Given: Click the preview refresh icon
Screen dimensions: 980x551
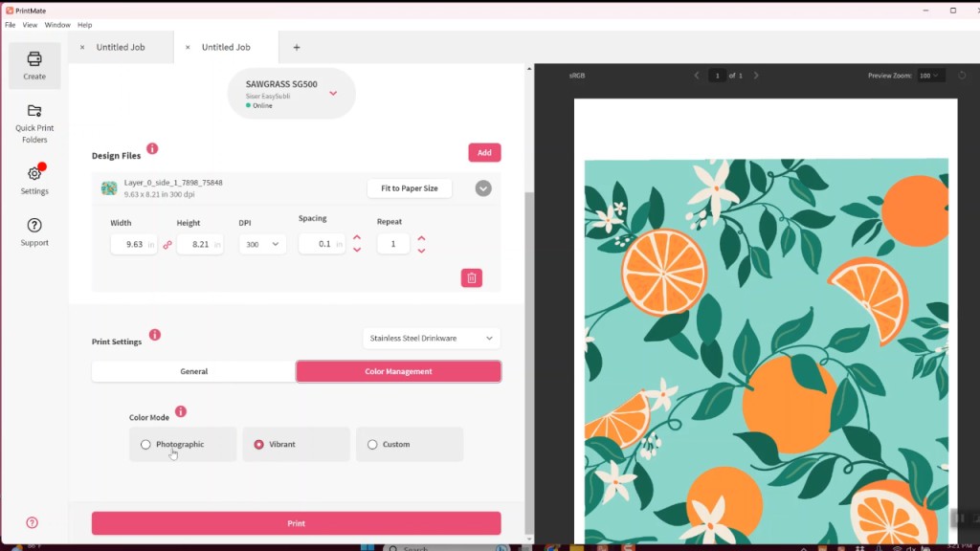Looking at the screenshot, I should [x=964, y=75].
